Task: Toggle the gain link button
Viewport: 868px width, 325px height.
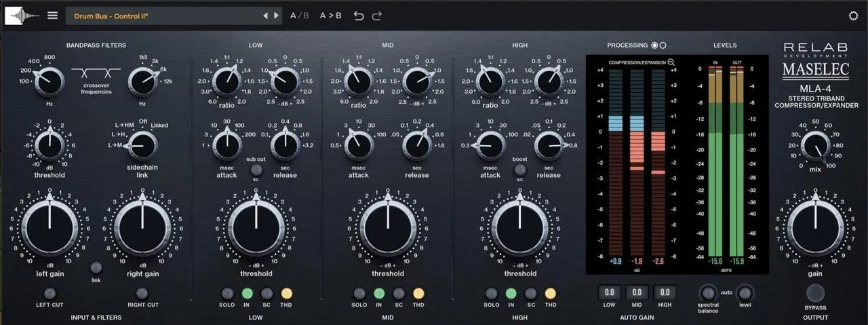Action: (x=96, y=267)
